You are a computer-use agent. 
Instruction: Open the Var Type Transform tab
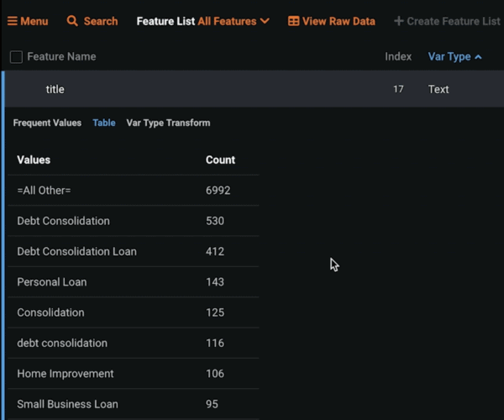tap(168, 123)
